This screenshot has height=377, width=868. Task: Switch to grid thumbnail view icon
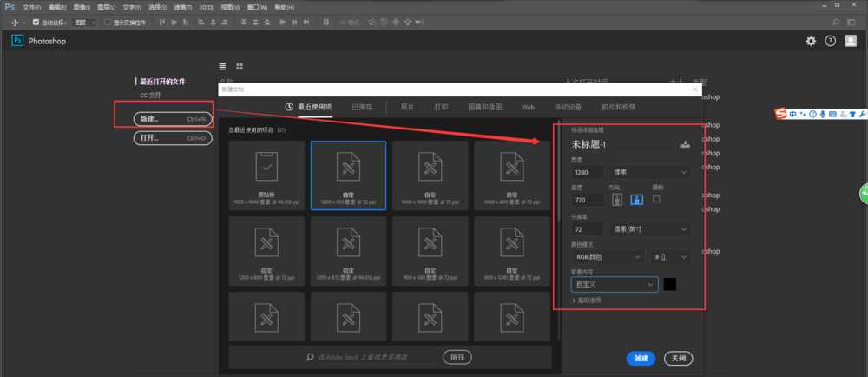(240, 66)
